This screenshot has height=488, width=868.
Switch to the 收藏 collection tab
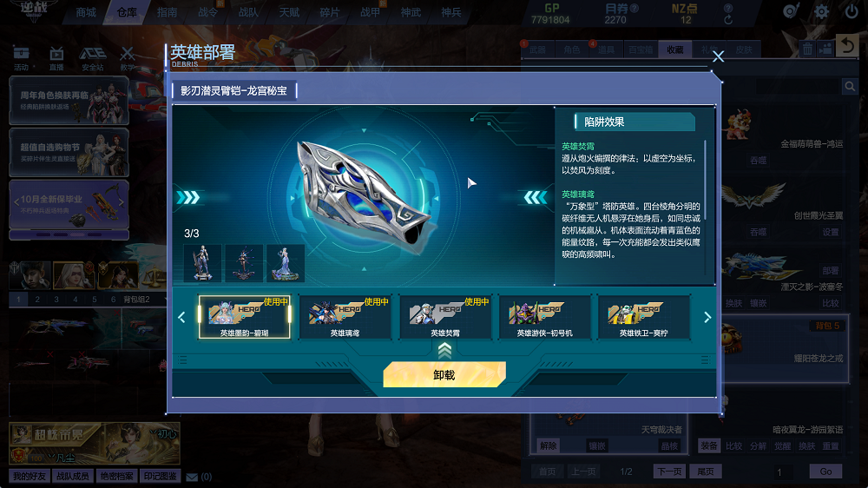tap(674, 49)
